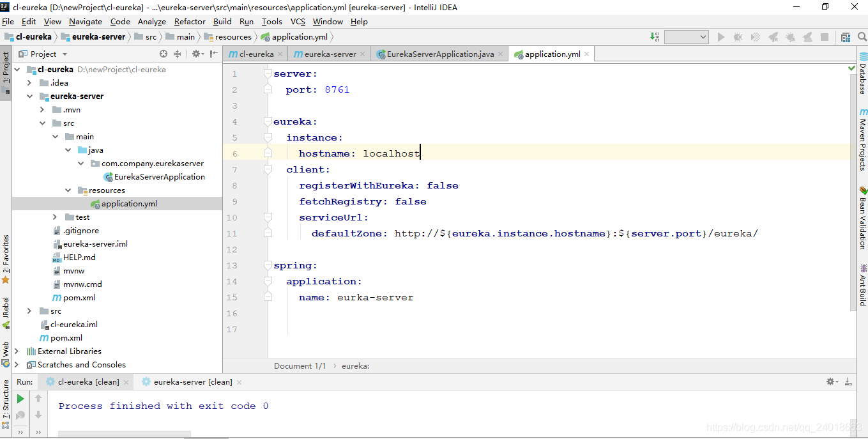Click the Run with JRebel rocket icon
This screenshot has height=439, width=868.
coord(773,37)
